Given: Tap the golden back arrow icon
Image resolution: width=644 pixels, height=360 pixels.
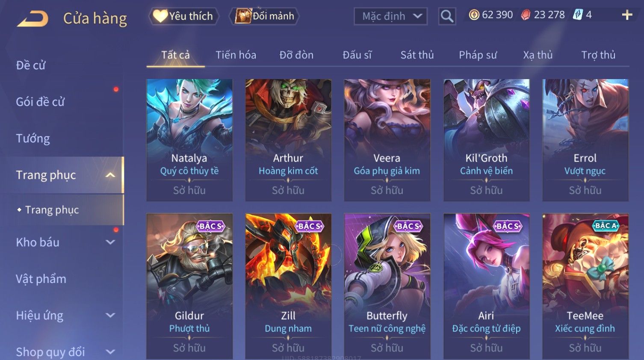Looking at the screenshot, I should tap(32, 18).
